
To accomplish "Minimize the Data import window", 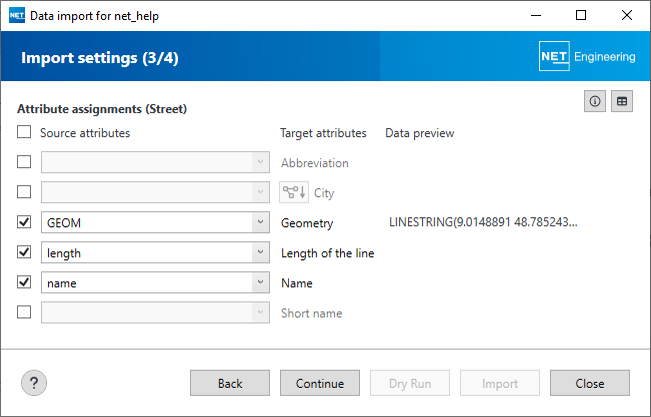I will [x=535, y=16].
